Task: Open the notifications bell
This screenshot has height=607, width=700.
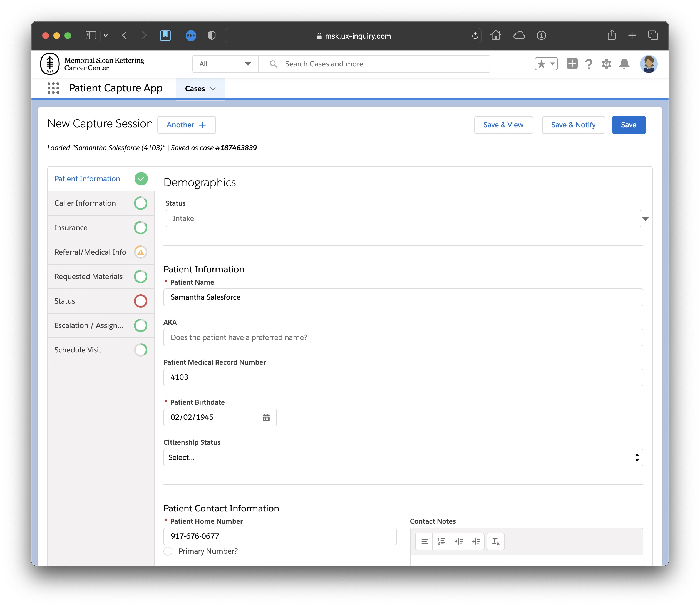Action: pos(624,64)
